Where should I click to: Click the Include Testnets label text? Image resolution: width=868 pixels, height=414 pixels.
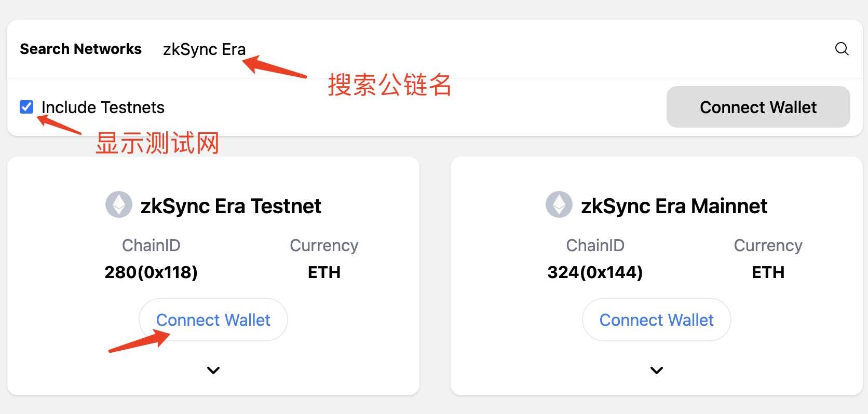pyautogui.click(x=103, y=107)
